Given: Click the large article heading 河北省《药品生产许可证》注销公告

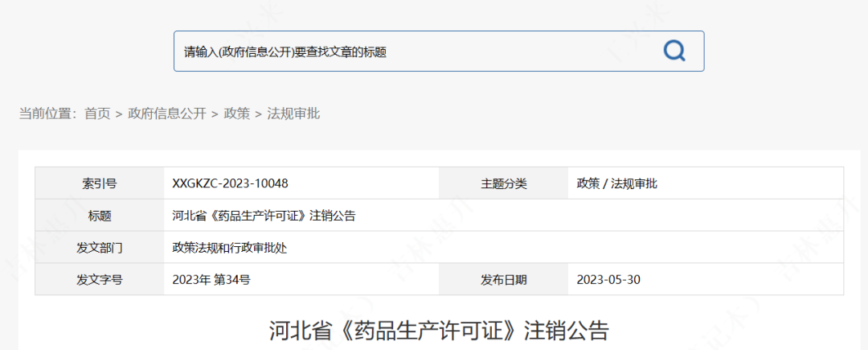Looking at the screenshot, I should click(x=439, y=331).
